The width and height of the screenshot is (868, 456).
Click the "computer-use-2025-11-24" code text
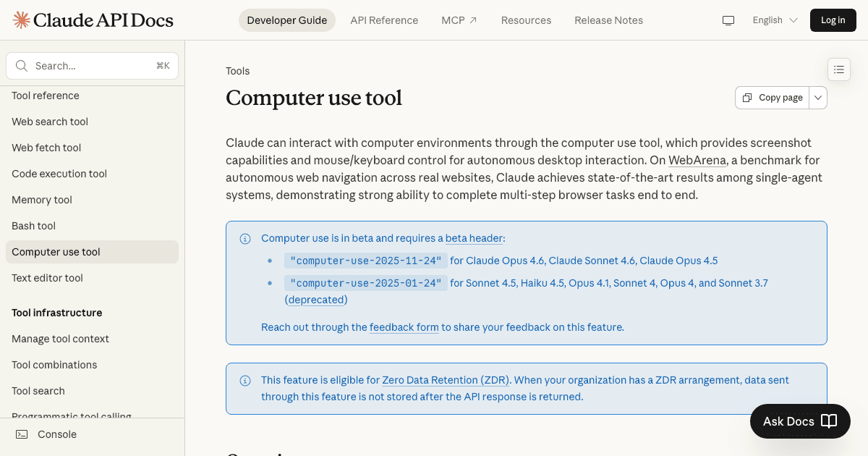click(x=365, y=261)
